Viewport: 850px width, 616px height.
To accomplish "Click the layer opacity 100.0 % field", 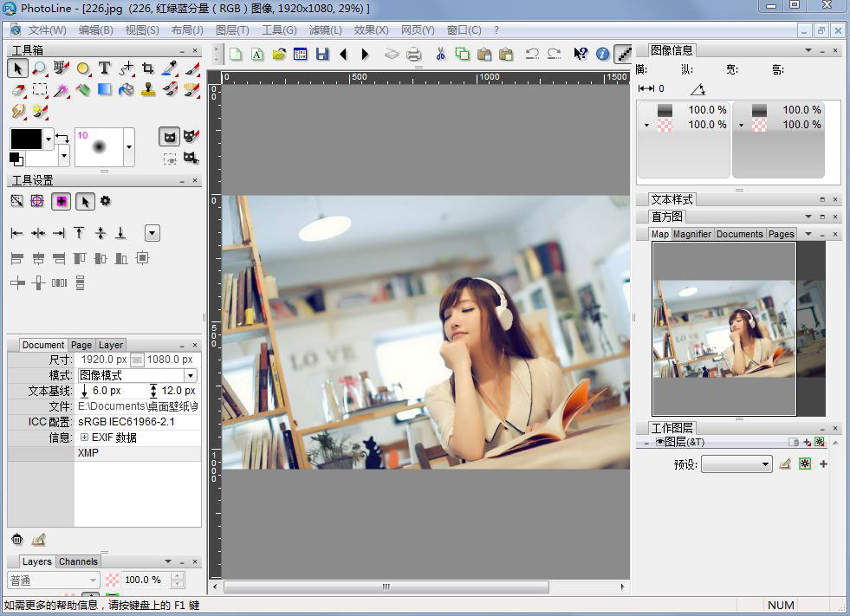I will 145,580.
